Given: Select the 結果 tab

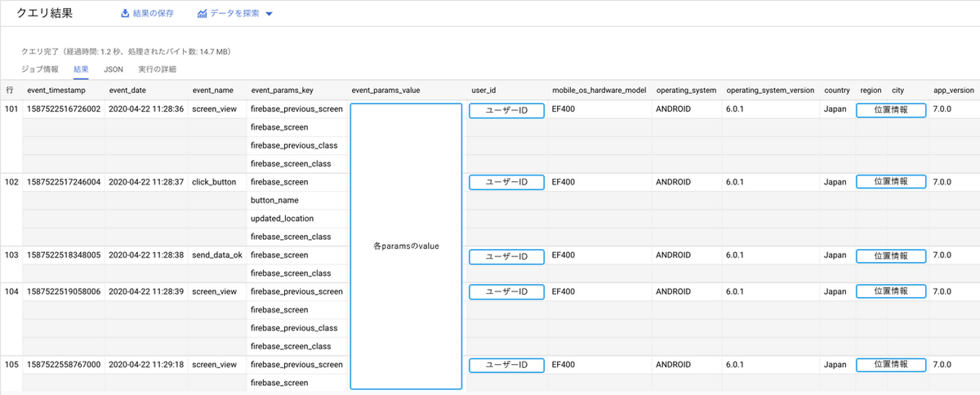Looking at the screenshot, I should point(82,69).
